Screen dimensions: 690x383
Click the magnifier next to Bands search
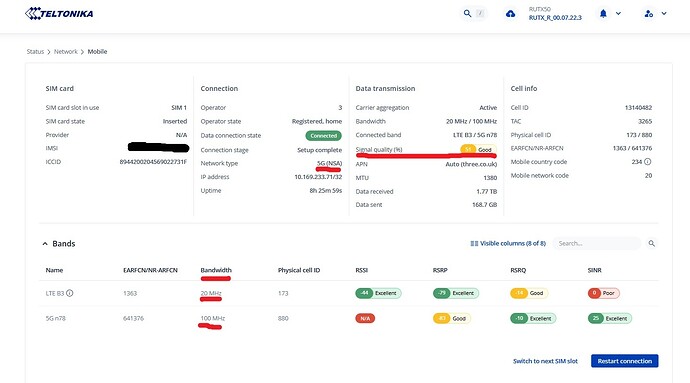click(x=652, y=243)
